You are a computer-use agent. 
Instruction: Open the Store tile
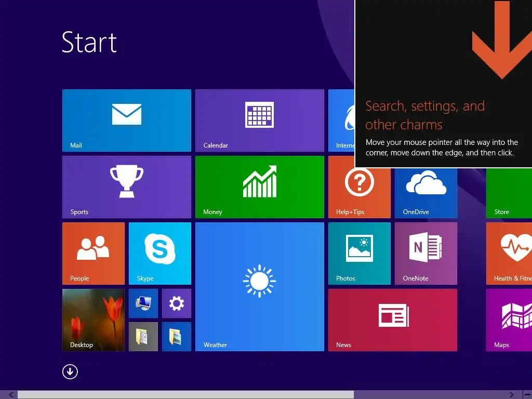pyautogui.click(x=509, y=193)
